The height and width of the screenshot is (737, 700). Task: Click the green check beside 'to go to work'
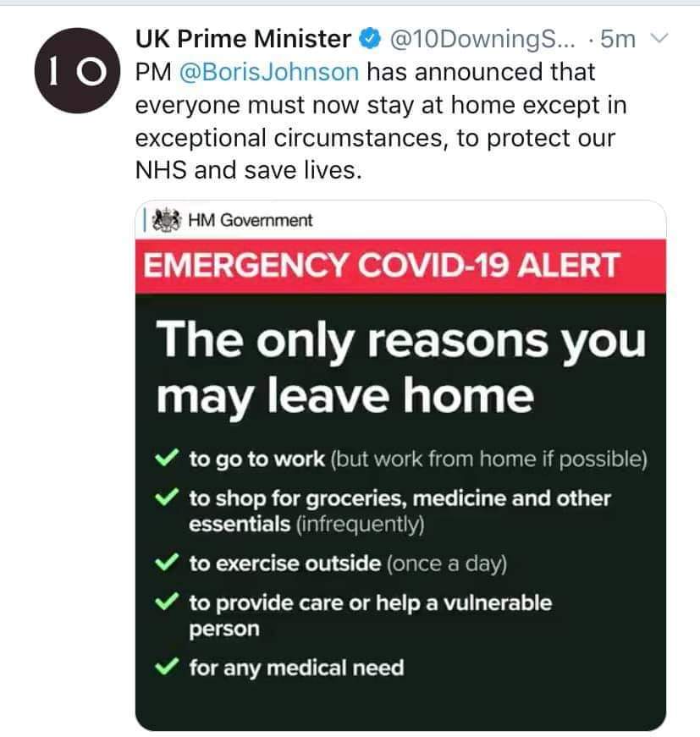[167, 457]
